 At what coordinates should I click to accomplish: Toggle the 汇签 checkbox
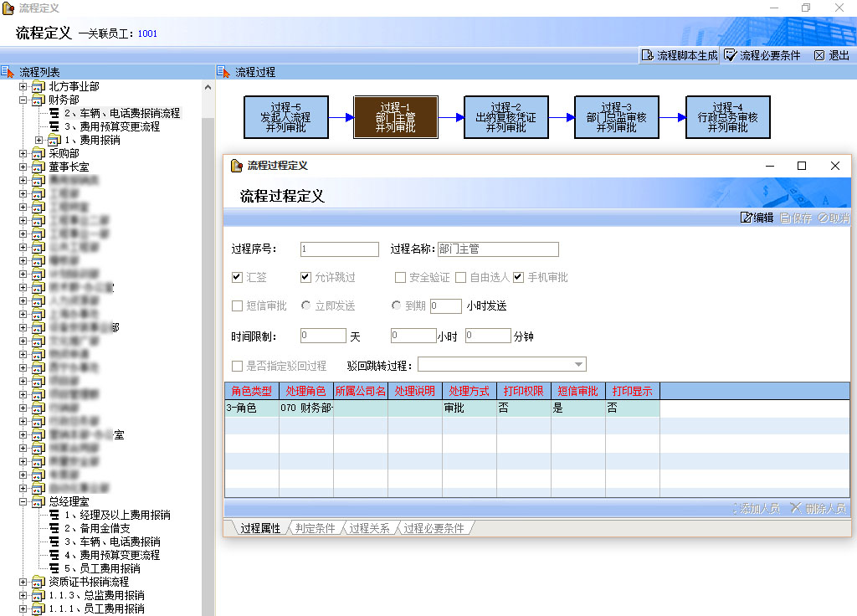click(x=238, y=278)
